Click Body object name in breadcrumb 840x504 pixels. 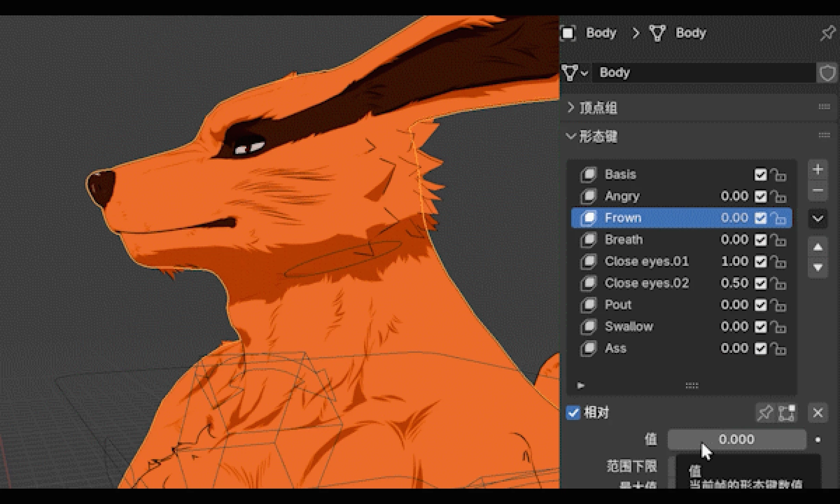601,33
